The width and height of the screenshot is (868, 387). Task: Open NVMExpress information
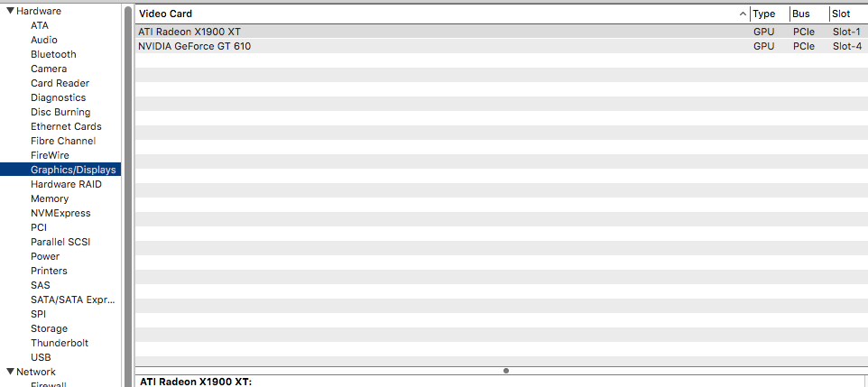[60, 213]
